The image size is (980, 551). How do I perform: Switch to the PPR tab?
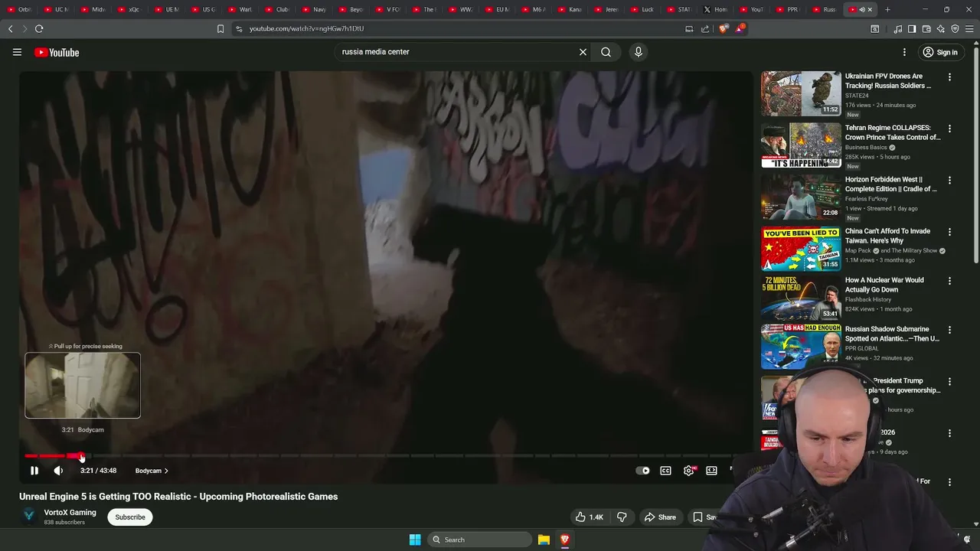pyautogui.click(x=790, y=10)
